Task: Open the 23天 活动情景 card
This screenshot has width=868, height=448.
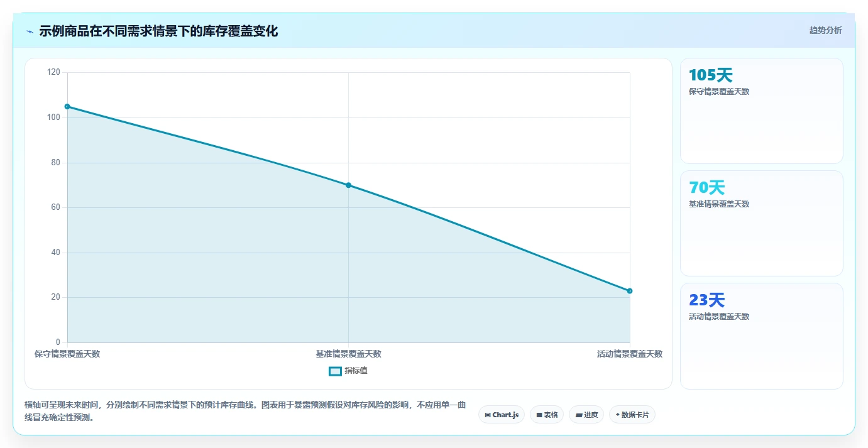Action: tap(762, 336)
